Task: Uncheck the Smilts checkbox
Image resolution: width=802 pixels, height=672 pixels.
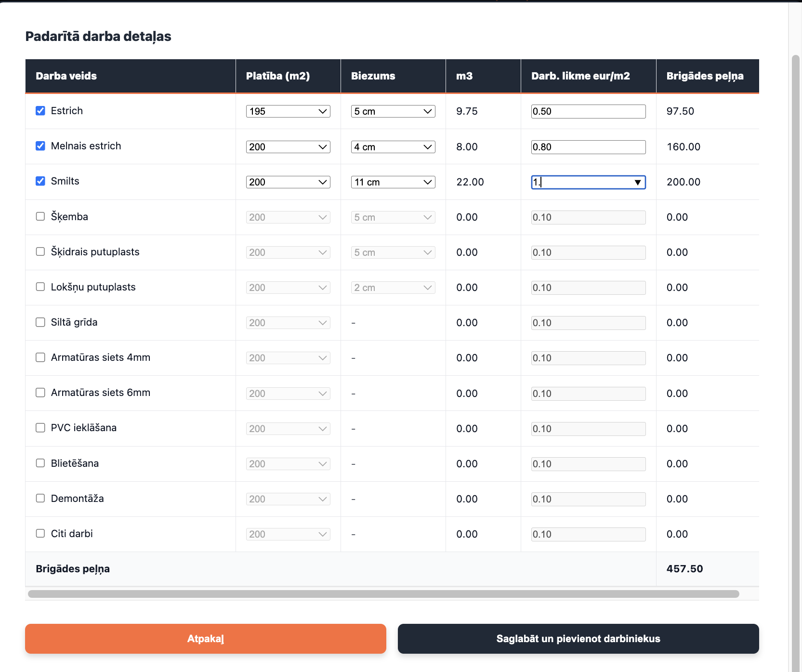Action: [40, 181]
